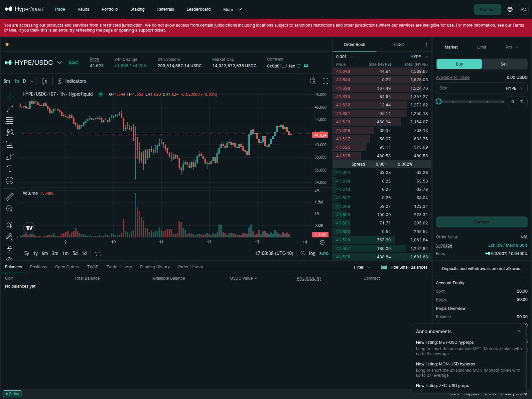Viewport: 532px width, 399px height.
Task: Open the Indicators menu
Action: [x=72, y=81]
